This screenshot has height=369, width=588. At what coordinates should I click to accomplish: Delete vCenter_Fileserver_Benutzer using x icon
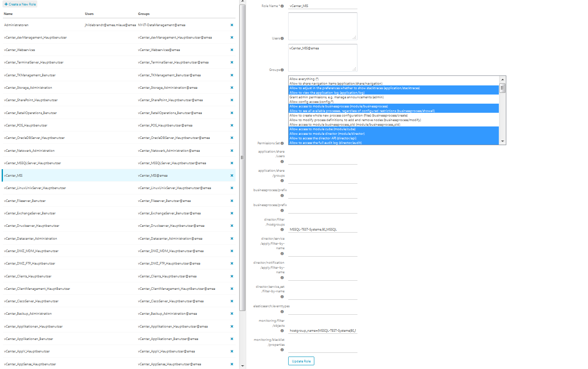pos(232,201)
